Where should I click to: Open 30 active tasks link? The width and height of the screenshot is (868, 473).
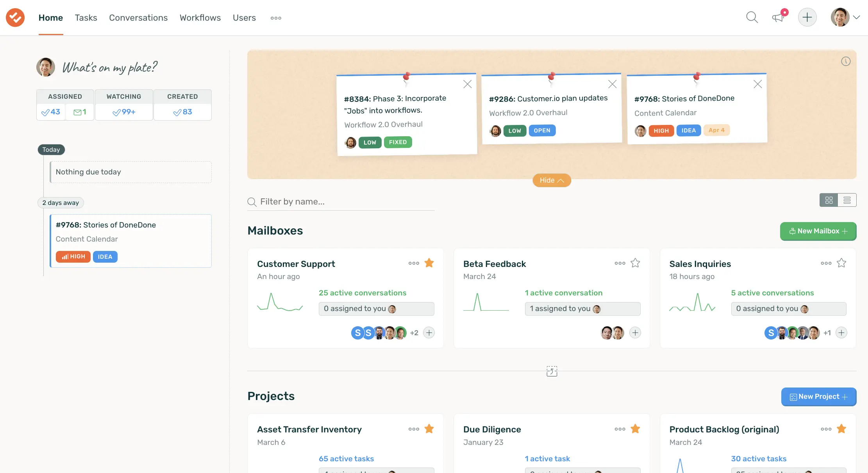tap(759, 459)
